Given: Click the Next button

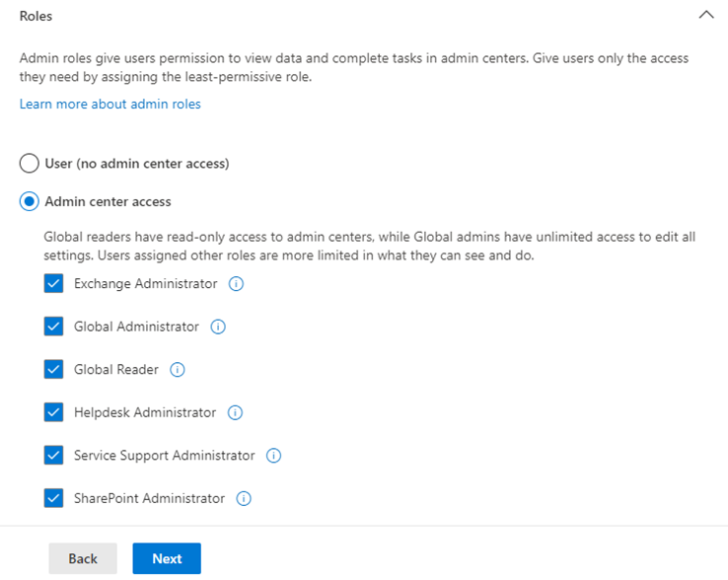Looking at the screenshot, I should pyautogui.click(x=167, y=558).
